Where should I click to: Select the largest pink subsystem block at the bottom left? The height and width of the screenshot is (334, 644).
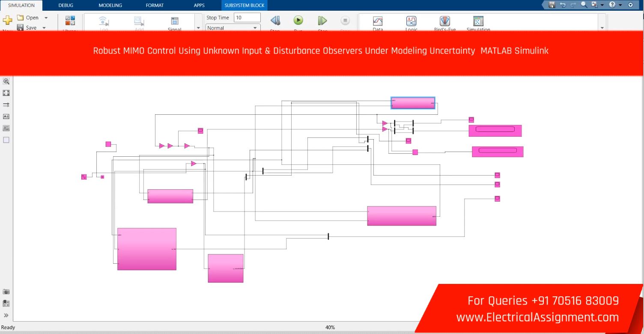(147, 249)
